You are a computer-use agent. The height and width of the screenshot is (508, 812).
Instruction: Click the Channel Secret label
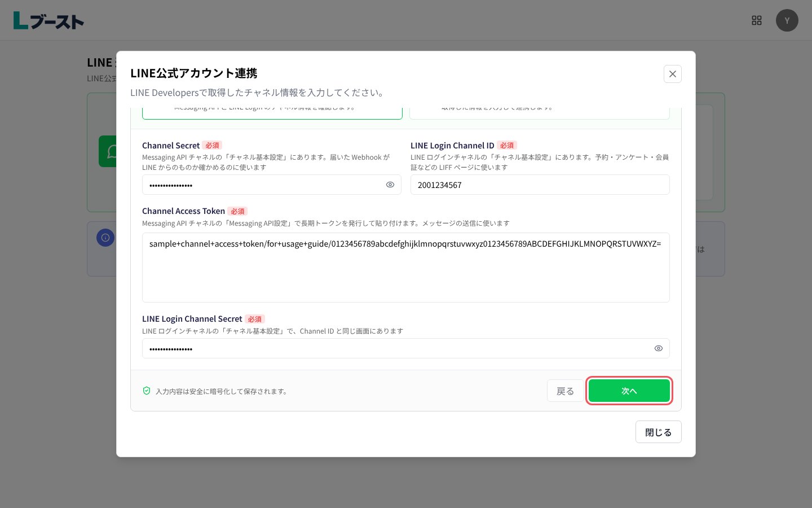coord(171,145)
